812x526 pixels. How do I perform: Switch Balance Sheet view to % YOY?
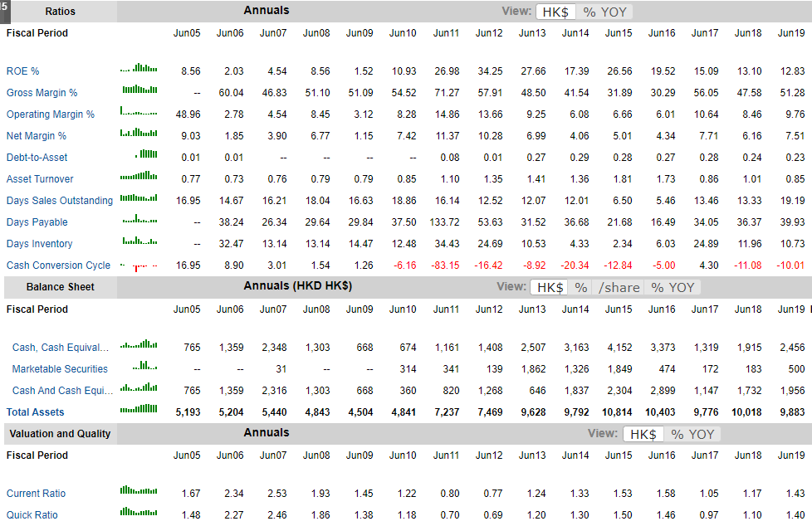673,287
